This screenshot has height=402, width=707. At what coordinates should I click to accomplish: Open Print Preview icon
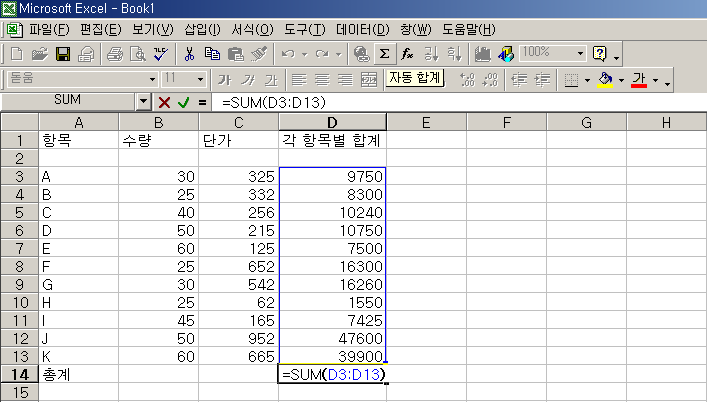tap(138, 54)
